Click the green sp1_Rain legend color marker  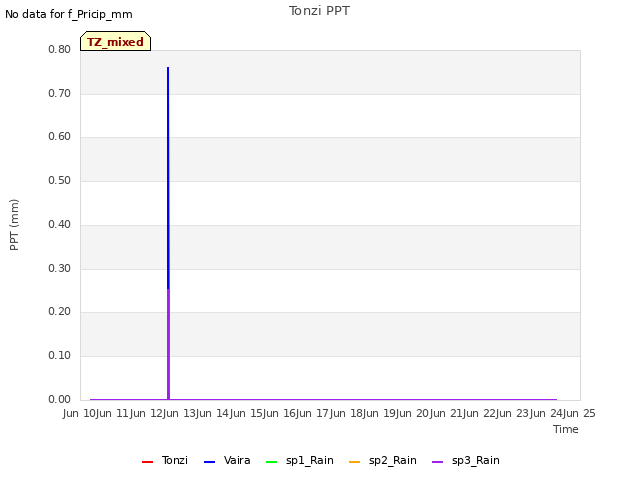click(x=271, y=462)
